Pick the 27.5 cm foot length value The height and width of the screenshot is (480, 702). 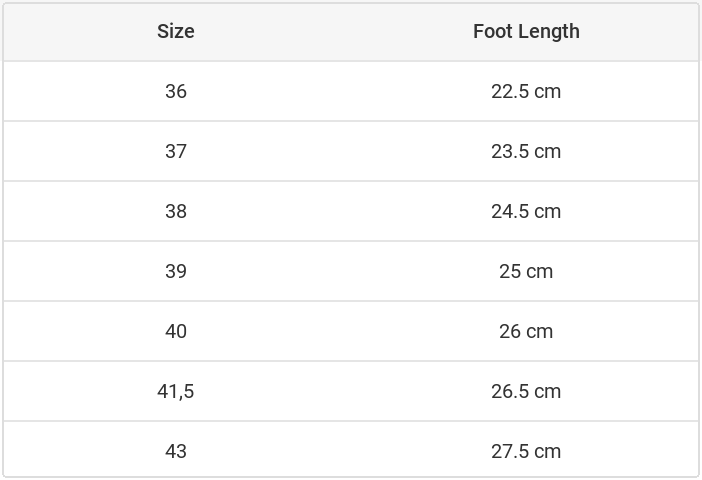click(526, 451)
